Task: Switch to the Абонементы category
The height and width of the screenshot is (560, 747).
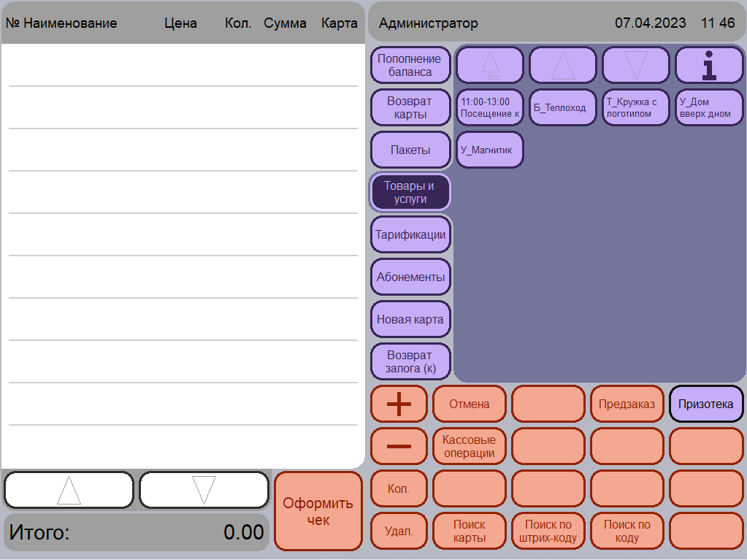Action: click(x=410, y=277)
